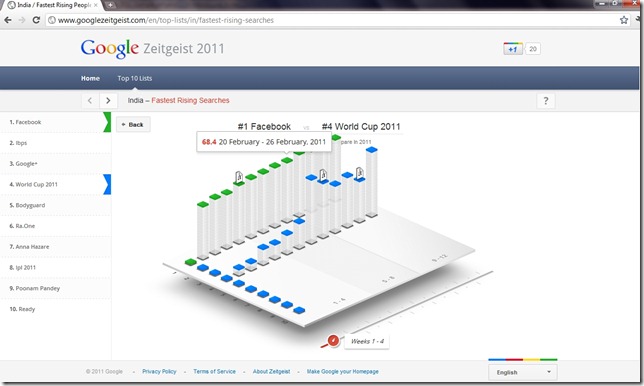The width and height of the screenshot is (644, 386).
Task: Click the red Weeks 1 - 4 timeline marker
Action: [x=333, y=340]
